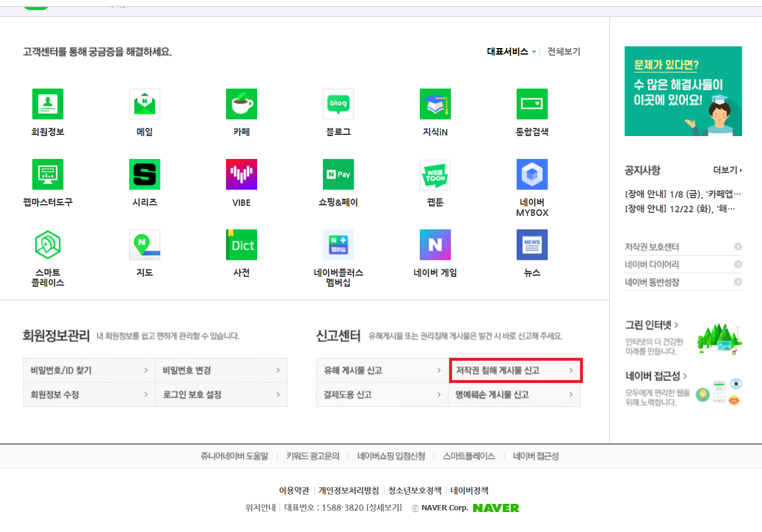Click the 회원정보 수정 button
The width and height of the screenshot is (762, 532).
[x=89, y=395]
